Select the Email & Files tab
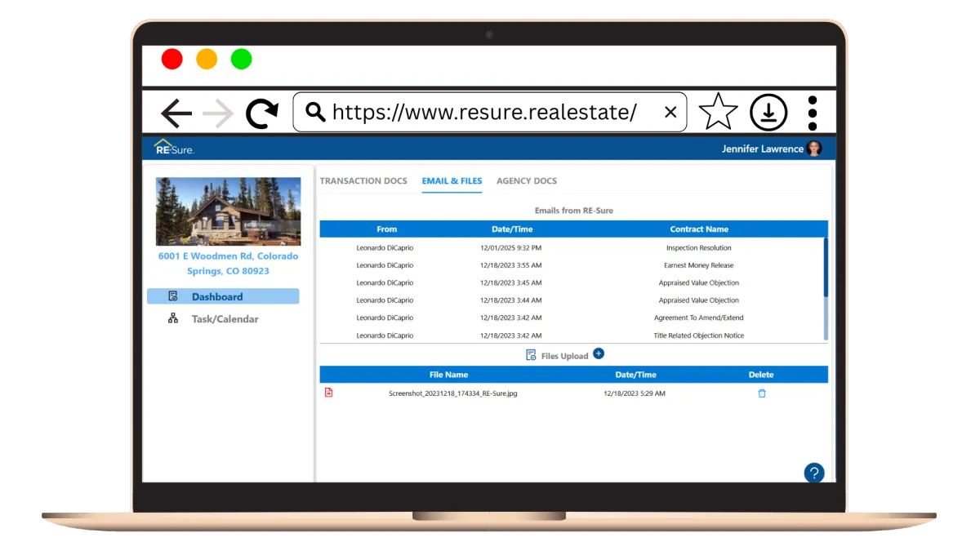This screenshot has width=980, height=551. [x=452, y=181]
